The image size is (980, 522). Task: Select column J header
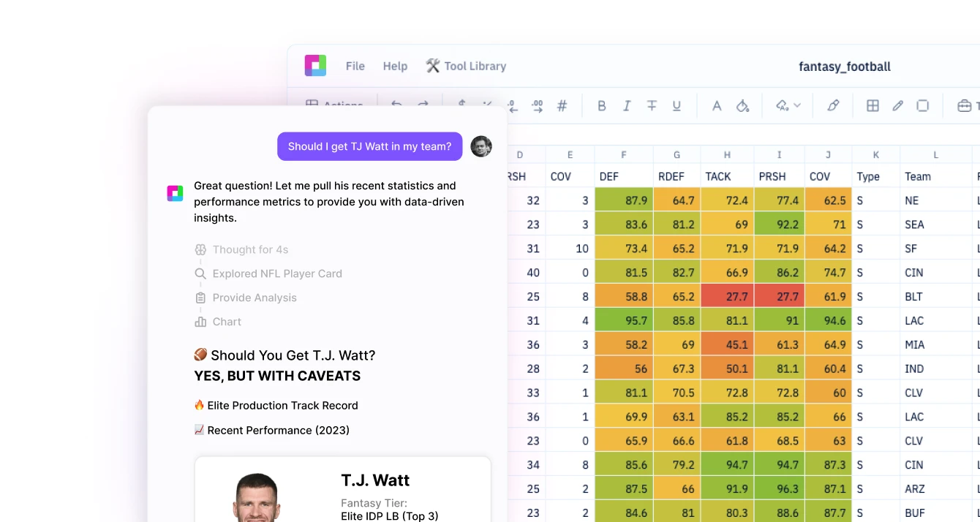(828, 154)
